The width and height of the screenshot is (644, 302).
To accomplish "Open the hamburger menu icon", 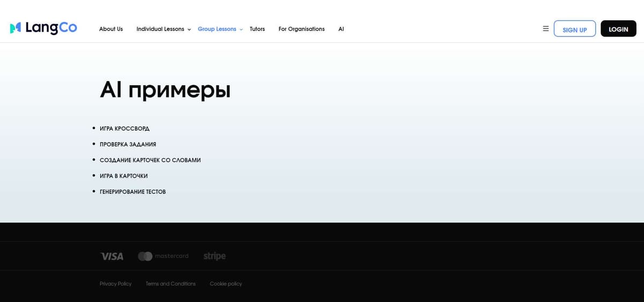I will click(546, 28).
